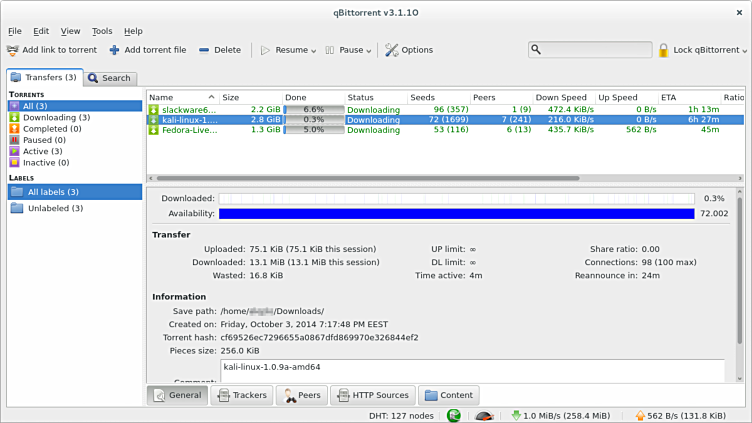The height and width of the screenshot is (423, 752).
Task: Click the Lock qBittorrent padlock icon
Action: point(663,50)
